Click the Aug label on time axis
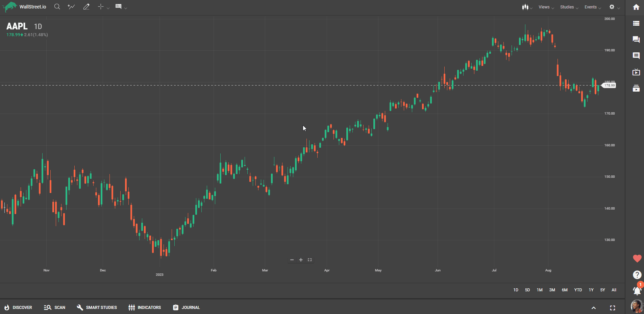This screenshot has height=314, width=644. (x=548, y=270)
